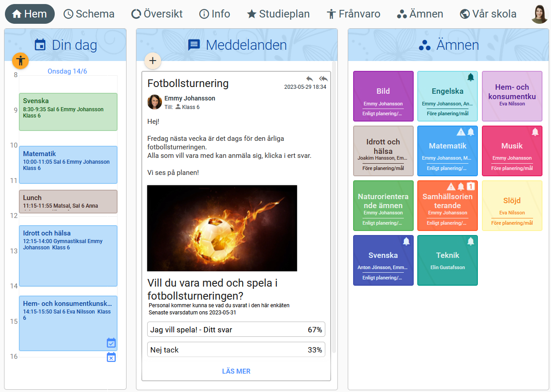Open the Schema tab
This screenshot has height=392, width=551.
(x=89, y=14)
